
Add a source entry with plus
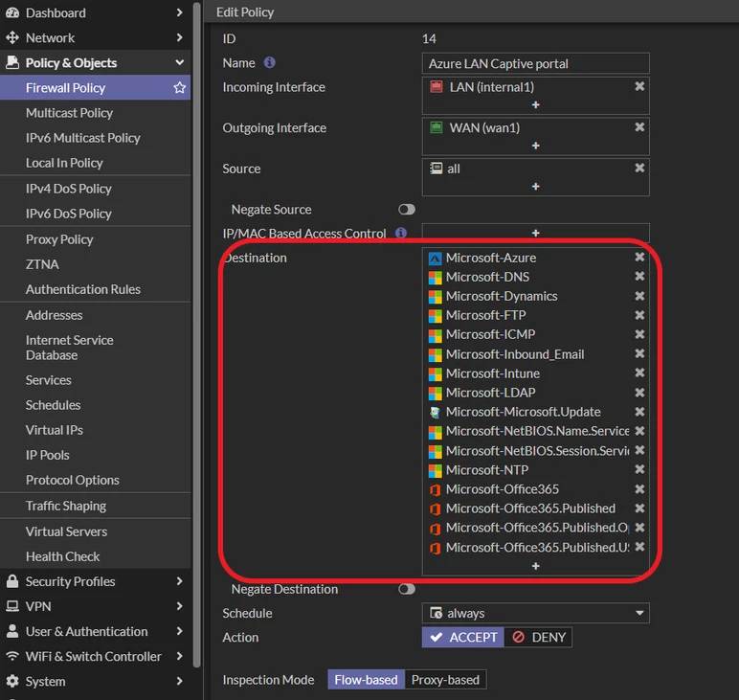536,187
